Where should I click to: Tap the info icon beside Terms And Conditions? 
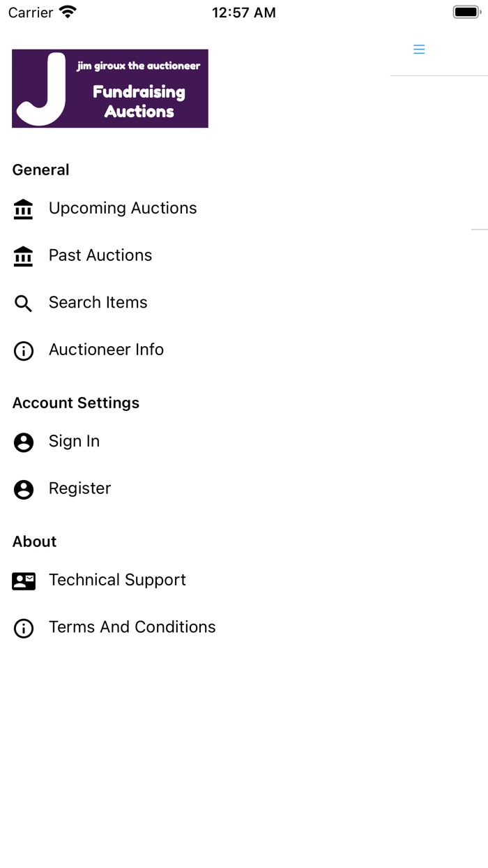[x=23, y=628]
